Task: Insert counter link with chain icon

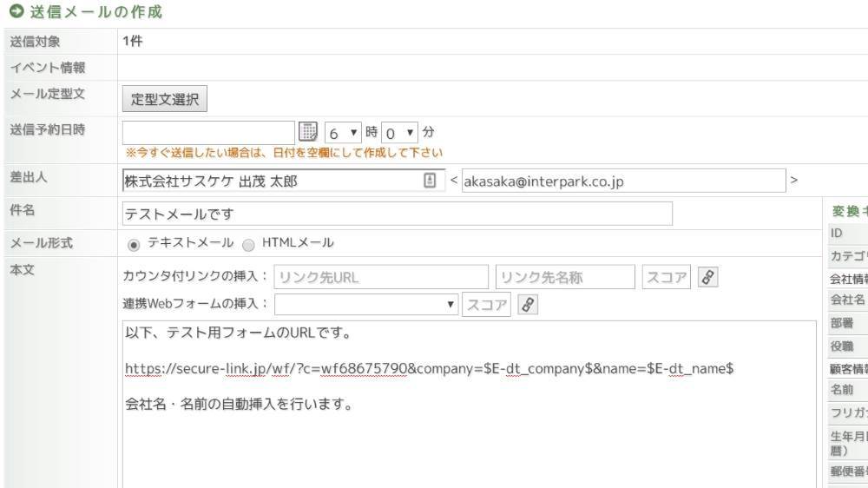Action: 707,277
